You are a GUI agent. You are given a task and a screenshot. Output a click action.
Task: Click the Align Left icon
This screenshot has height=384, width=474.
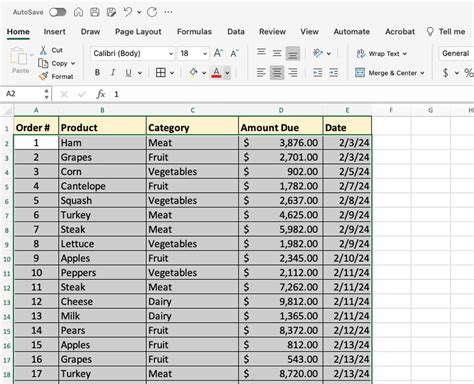coord(261,72)
